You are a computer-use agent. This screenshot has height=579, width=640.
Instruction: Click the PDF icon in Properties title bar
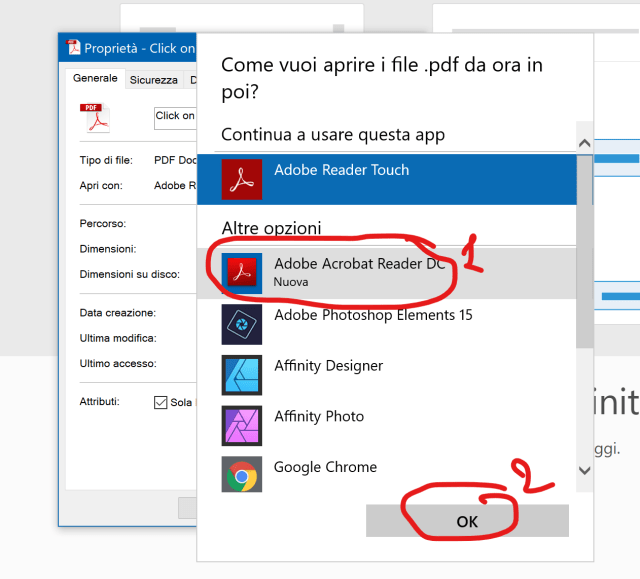(x=73, y=48)
